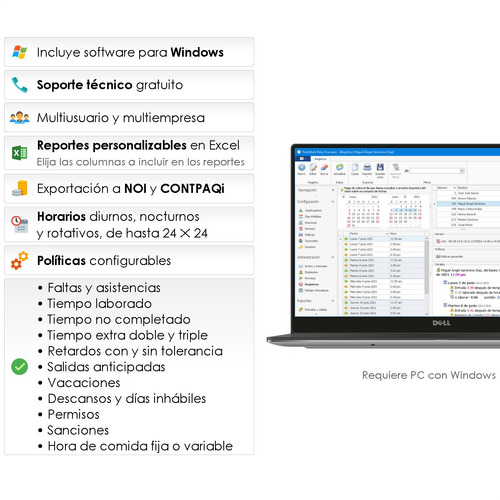Click the Imprimir printer icon
The image size is (500, 500).
[367, 168]
